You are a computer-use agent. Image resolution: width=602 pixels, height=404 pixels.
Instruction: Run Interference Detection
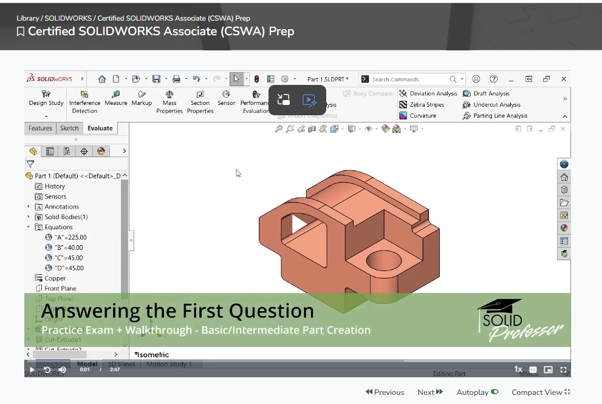84,102
